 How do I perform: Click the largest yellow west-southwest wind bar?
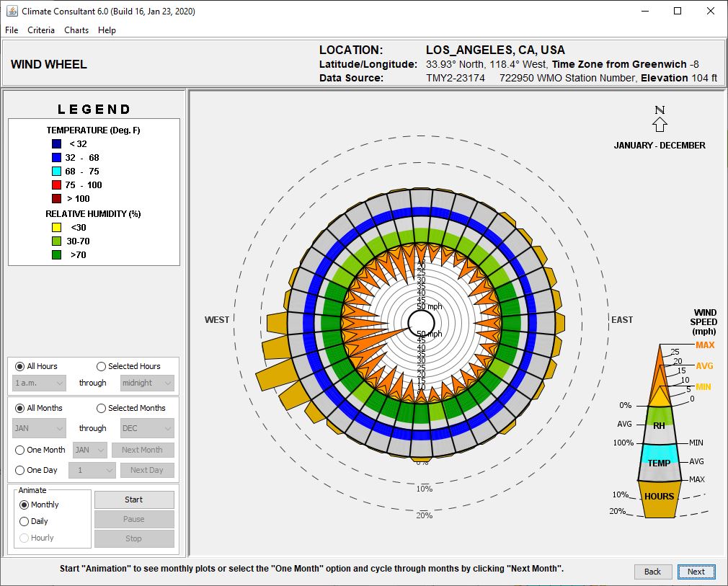click(x=278, y=374)
